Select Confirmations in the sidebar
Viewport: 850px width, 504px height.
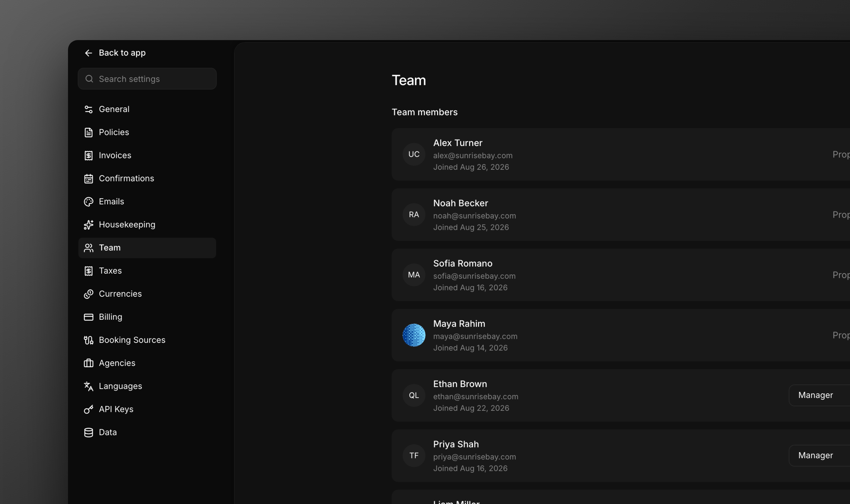147,179
